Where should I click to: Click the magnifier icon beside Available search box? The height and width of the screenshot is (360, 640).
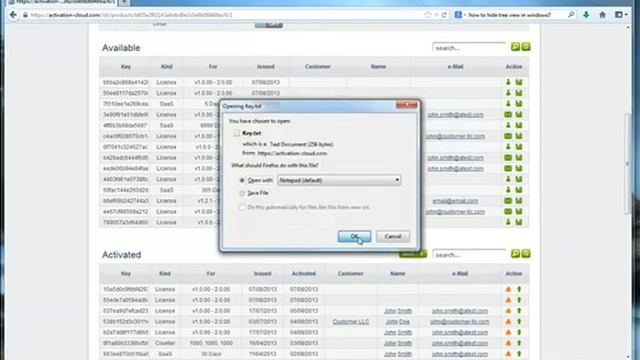click(515, 47)
